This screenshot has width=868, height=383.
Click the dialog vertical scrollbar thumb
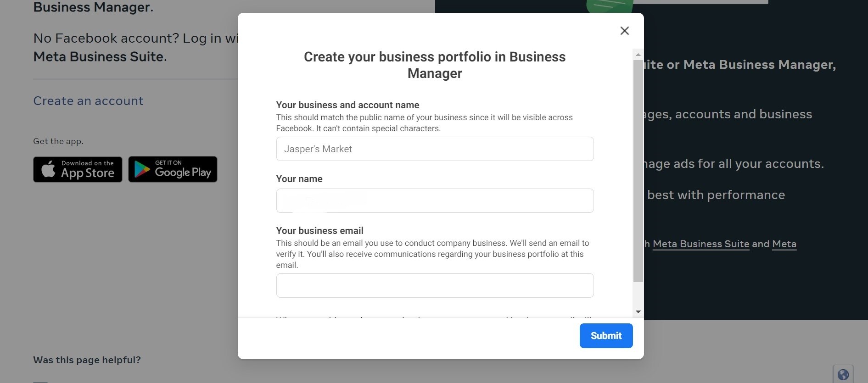click(x=638, y=171)
